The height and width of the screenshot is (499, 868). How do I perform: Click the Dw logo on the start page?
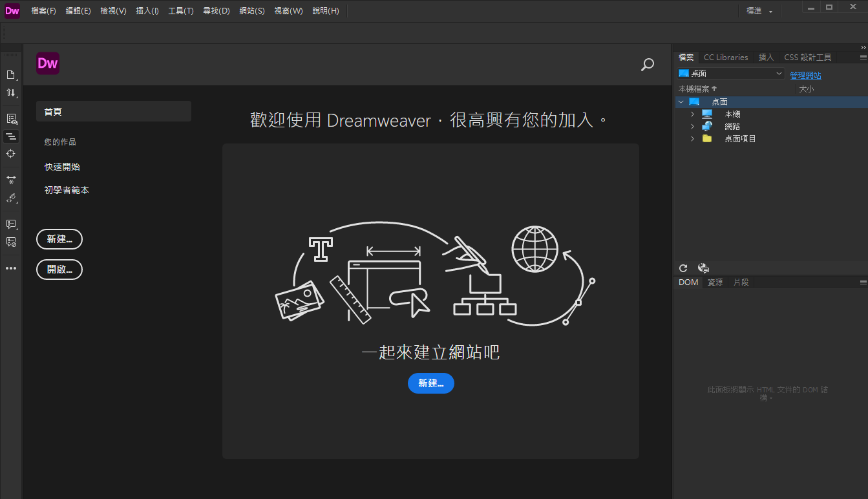tap(48, 63)
